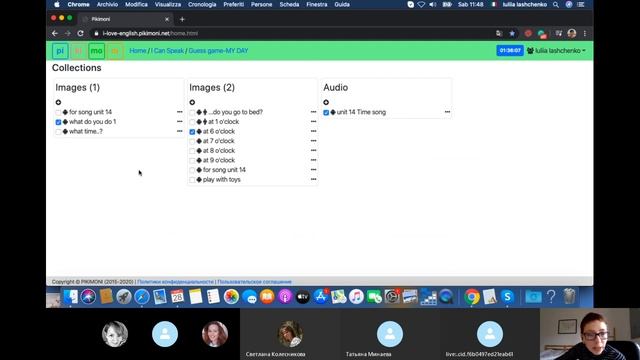Check the 'at 7 o'clock' box
This screenshot has width=640, height=360.
(192, 141)
